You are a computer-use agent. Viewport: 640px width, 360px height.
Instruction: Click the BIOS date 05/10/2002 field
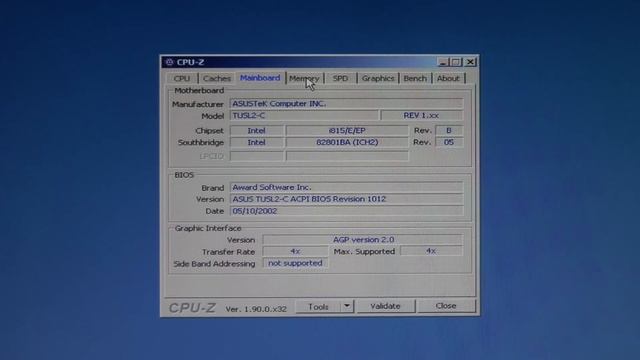click(347, 211)
